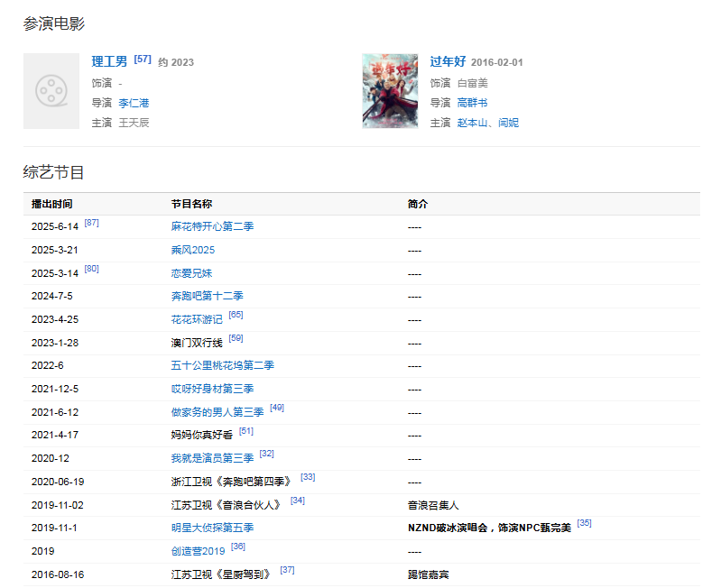The width and height of the screenshot is (721, 588).
Task: Click the 哎呀好身材第三季 link
Action: coord(212,389)
